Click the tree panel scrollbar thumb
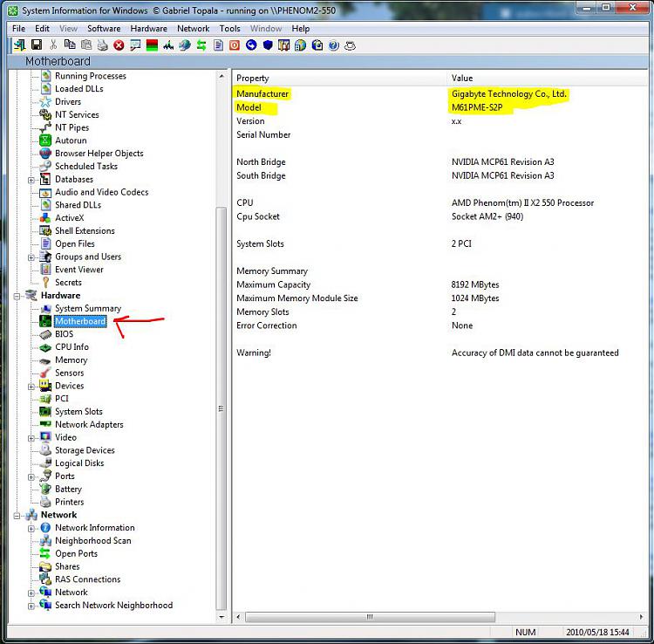654x644 pixels. click(x=221, y=408)
